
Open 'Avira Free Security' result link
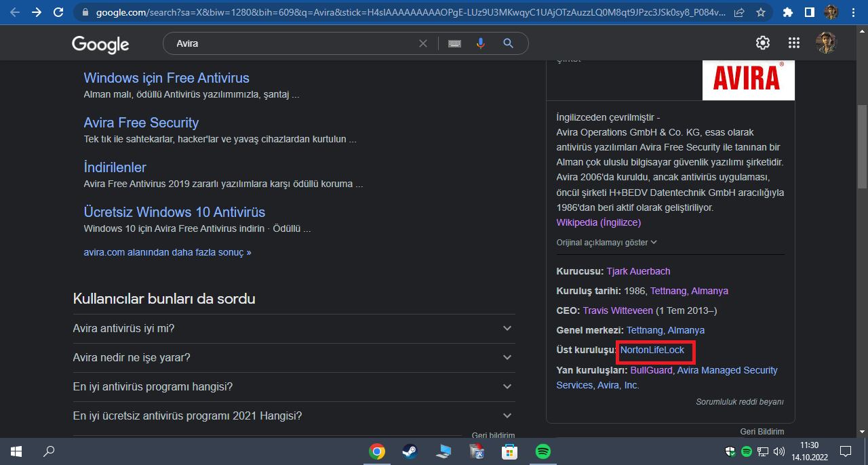[141, 123]
